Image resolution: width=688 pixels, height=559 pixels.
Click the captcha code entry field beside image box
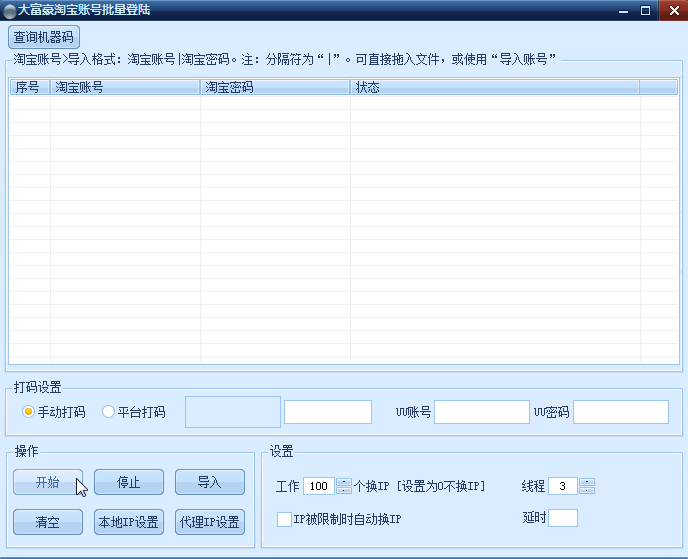coord(328,412)
